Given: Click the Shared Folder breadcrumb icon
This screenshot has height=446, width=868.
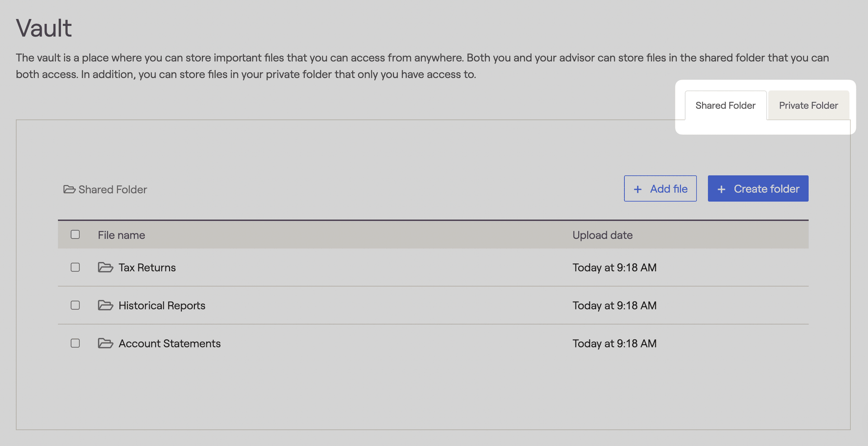Looking at the screenshot, I should [x=69, y=189].
